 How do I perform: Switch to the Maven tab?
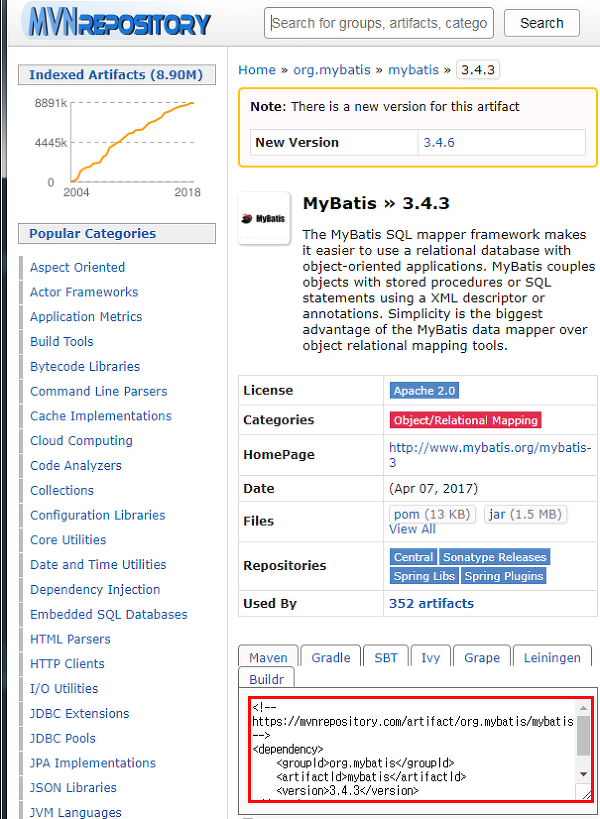coord(268,657)
